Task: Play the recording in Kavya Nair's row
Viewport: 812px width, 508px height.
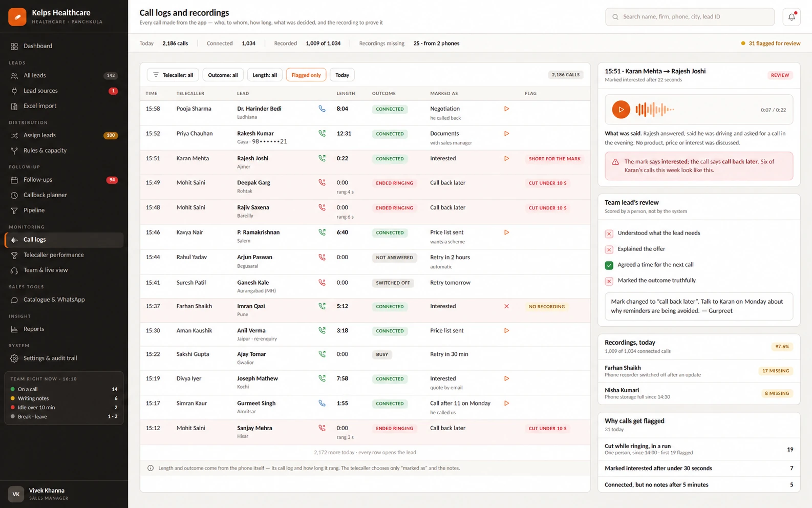Action: point(506,232)
